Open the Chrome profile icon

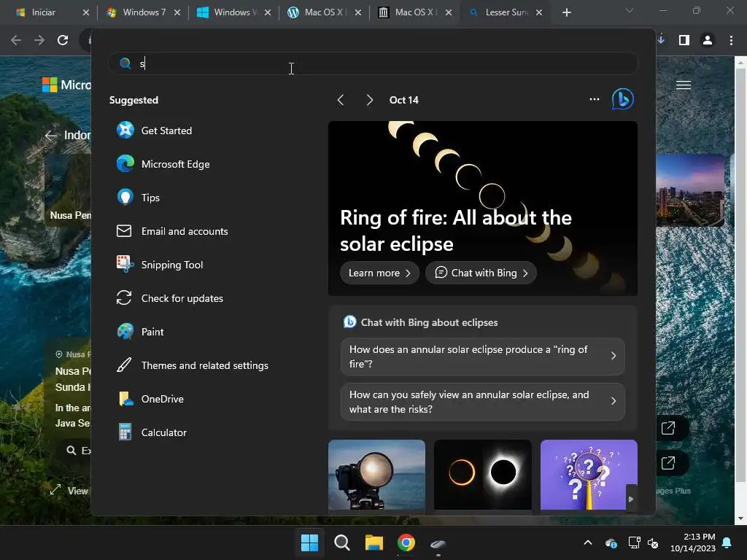[x=708, y=40]
